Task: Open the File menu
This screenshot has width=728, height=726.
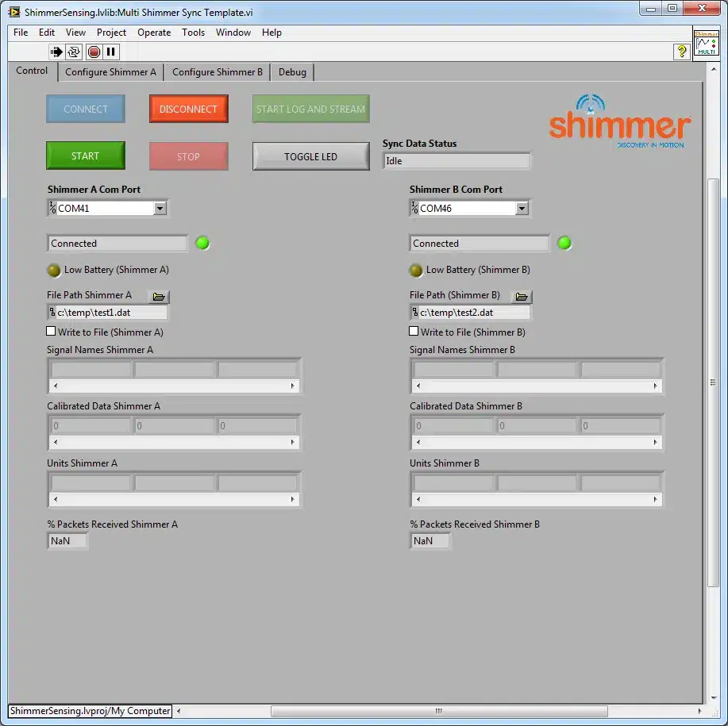Action: [21, 33]
